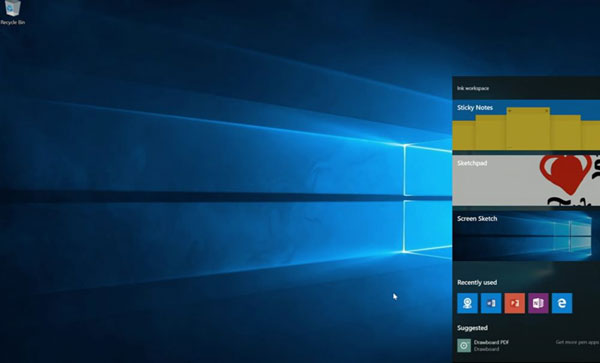Open Microsoft Edge from Recently used
The image size is (600, 363).
pyautogui.click(x=562, y=303)
